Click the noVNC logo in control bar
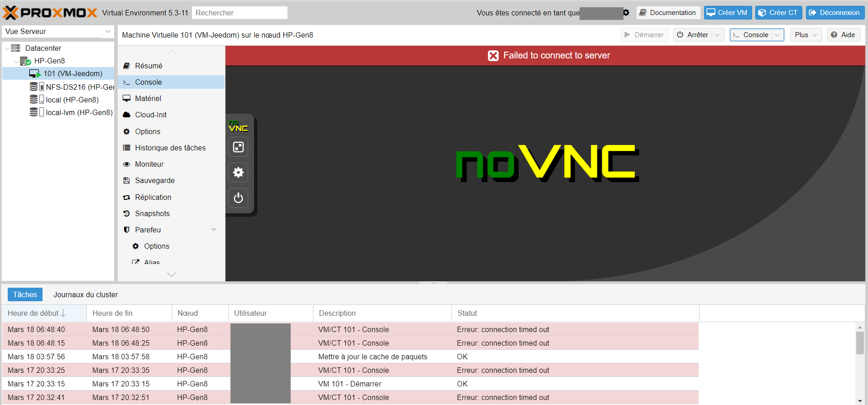Screen dimensions: 868x405 pyautogui.click(x=238, y=126)
